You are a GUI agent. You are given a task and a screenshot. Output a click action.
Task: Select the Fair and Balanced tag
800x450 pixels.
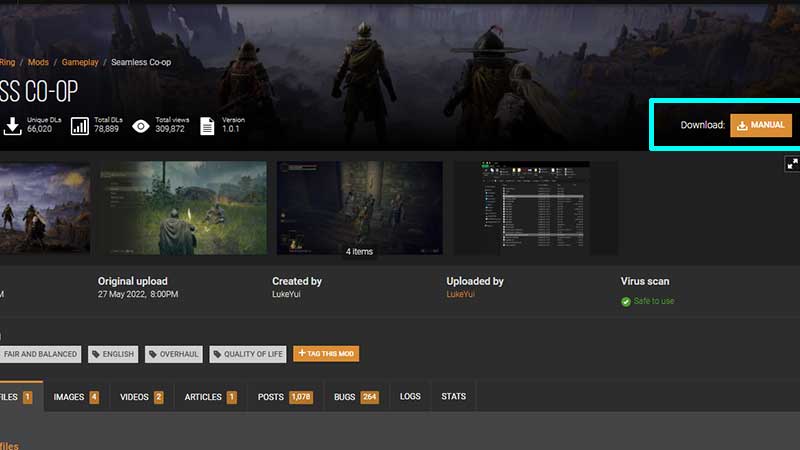pyautogui.click(x=39, y=354)
